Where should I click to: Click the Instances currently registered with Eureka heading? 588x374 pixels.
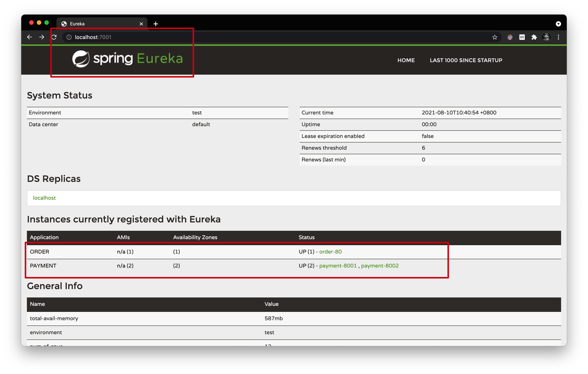click(x=124, y=219)
